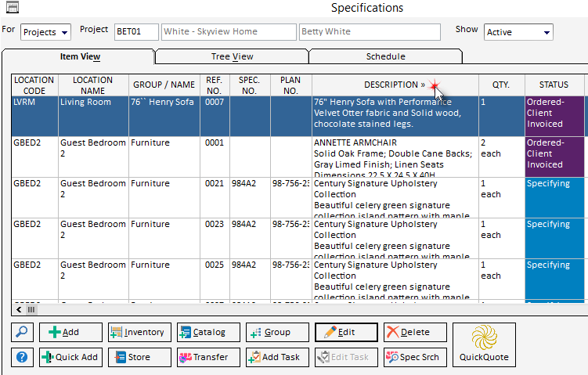This screenshot has width=588, height=375.
Task: Click the Inventory button
Action: coord(139,332)
